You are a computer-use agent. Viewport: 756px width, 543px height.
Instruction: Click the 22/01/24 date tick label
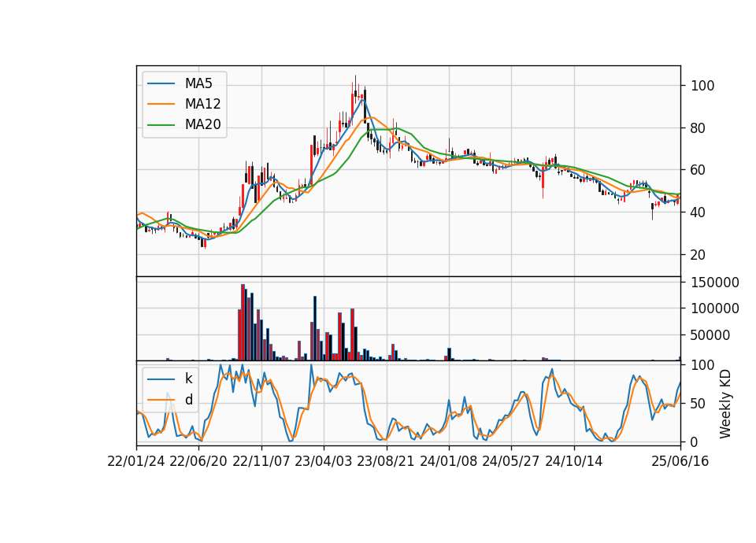point(136,462)
